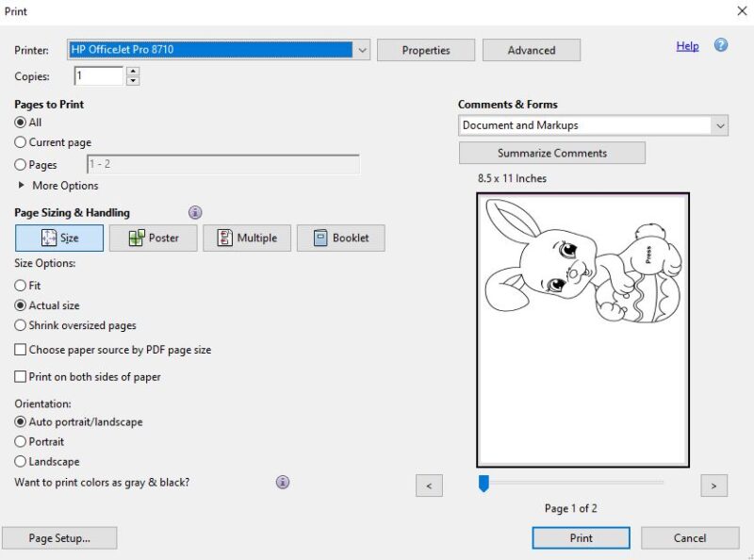This screenshot has width=754, height=560.
Task: Select the Booklet printing button
Action: (x=340, y=238)
